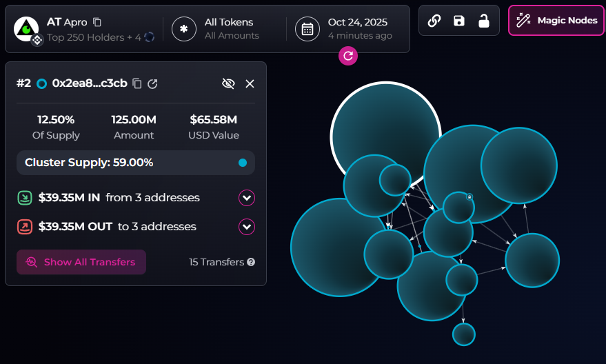The image size is (606, 364).
Task: Activate the Magic Nodes button
Action: pos(556,21)
